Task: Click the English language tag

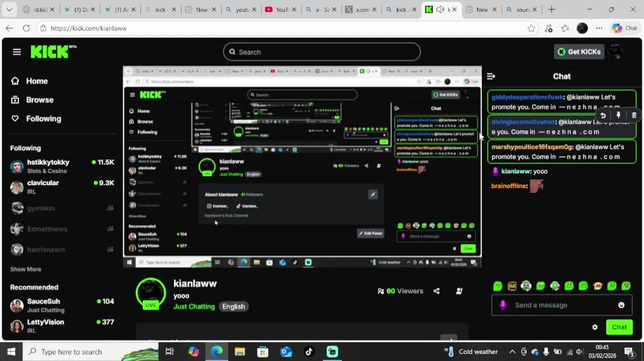Action: pos(234,306)
